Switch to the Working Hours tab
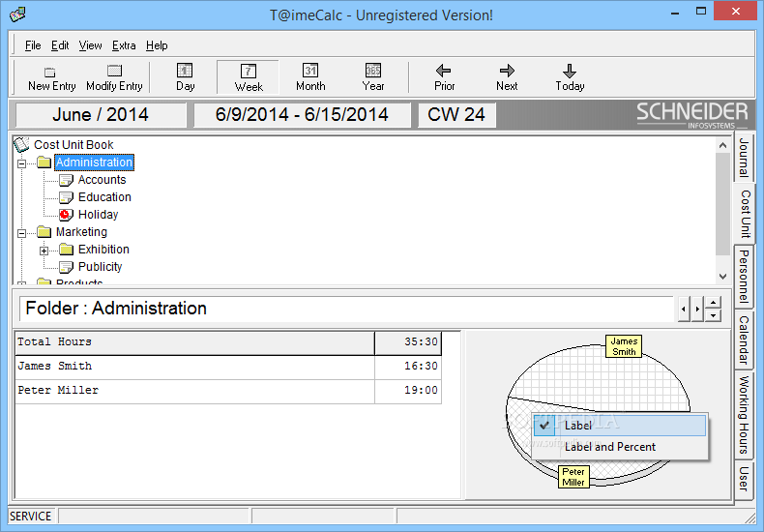 point(743,415)
